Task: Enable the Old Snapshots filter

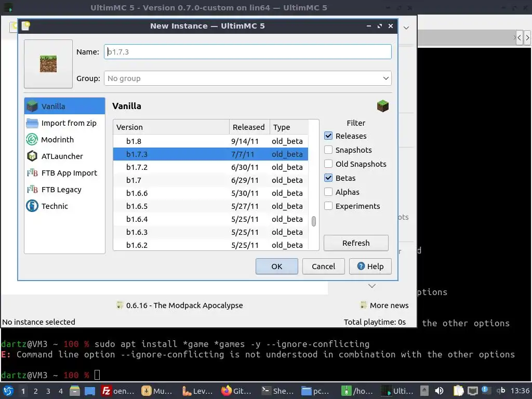Action: tap(328, 164)
